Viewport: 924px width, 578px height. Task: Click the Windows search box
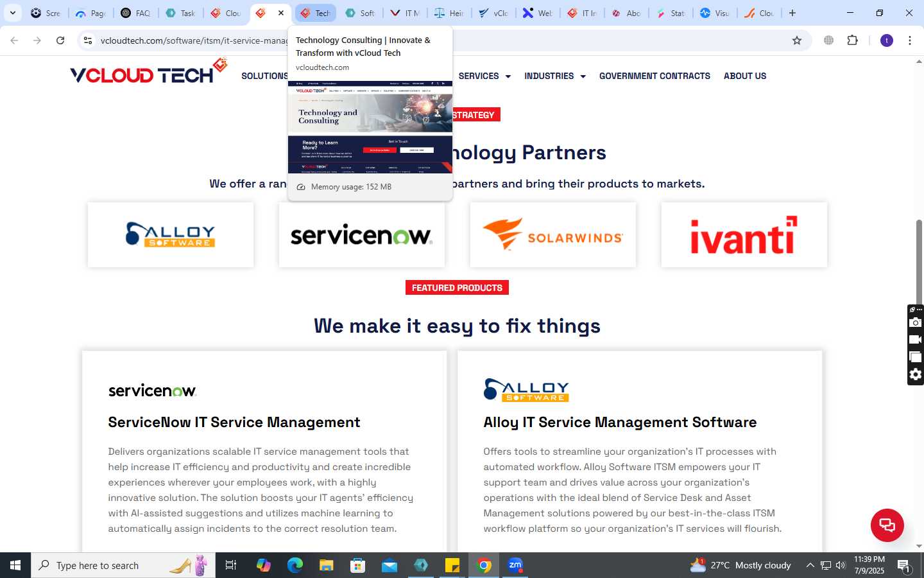[x=123, y=565]
